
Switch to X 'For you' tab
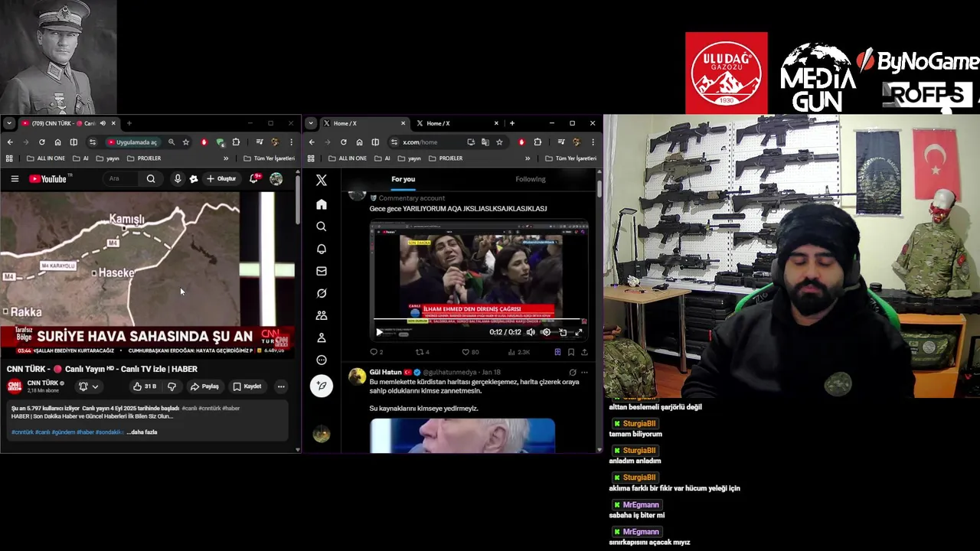tap(403, 179)
